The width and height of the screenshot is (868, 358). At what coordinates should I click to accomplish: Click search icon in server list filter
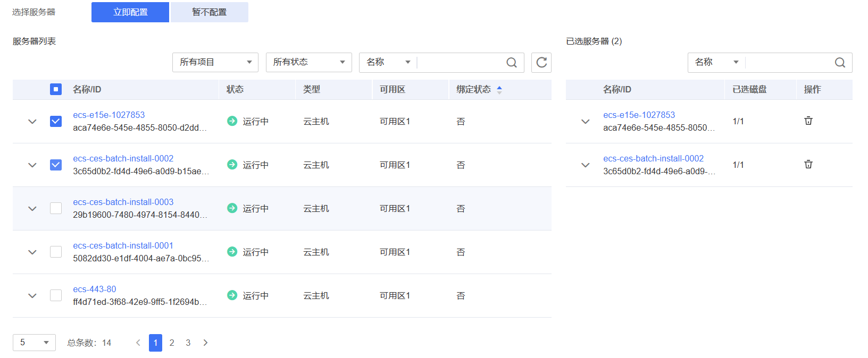click(x=512, y=63)
